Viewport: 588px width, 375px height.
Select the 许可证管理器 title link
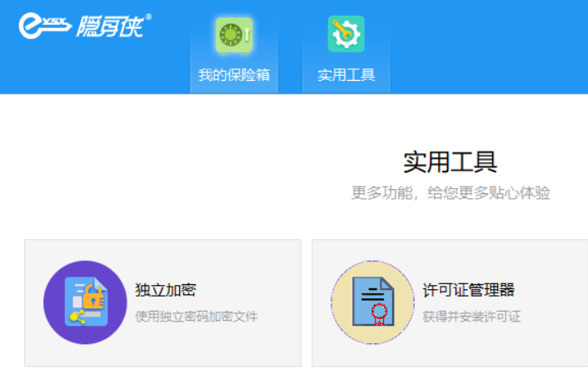click(468, 290)
